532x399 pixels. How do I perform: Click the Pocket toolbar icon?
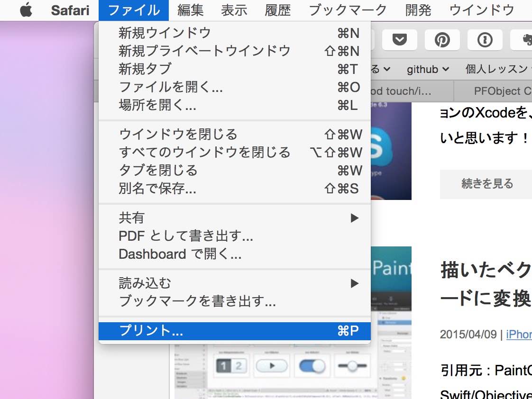coord(400,40)
